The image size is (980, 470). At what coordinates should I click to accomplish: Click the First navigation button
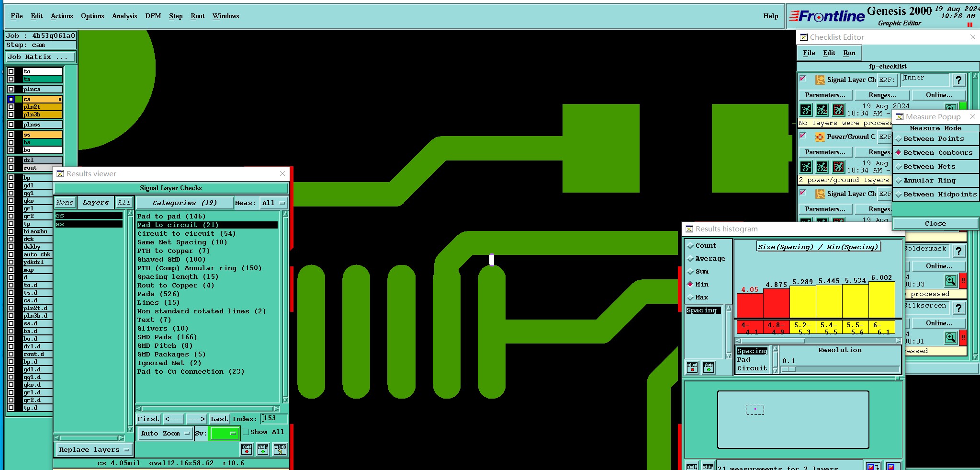pos(148,419)
